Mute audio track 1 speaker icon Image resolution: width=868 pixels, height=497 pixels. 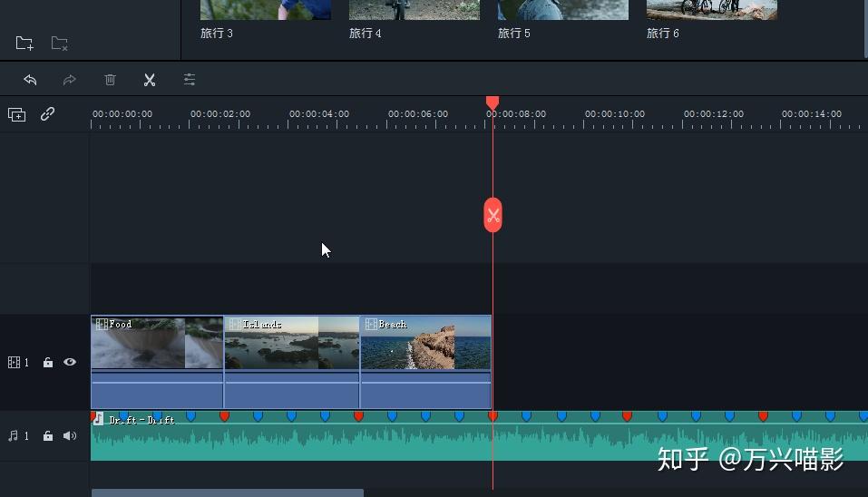[70, 436]
